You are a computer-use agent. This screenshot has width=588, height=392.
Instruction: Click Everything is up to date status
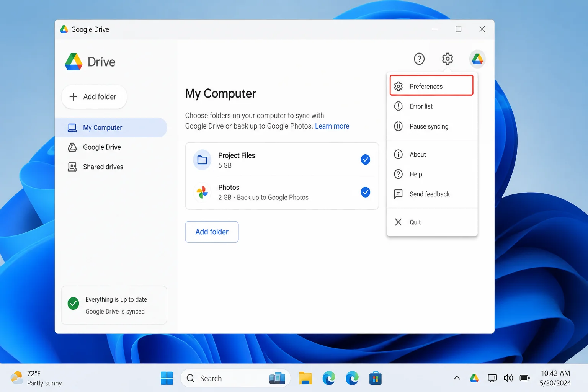(116, 299)
